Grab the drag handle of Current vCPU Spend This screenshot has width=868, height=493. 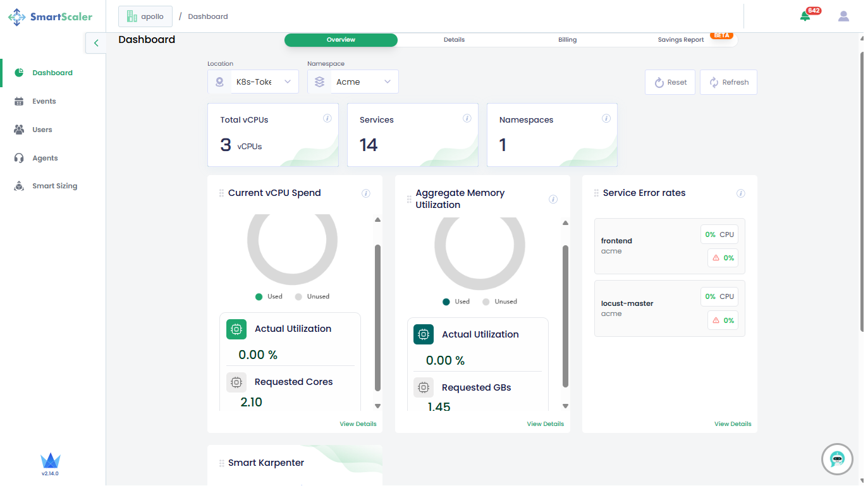click(x=221, y=193)
